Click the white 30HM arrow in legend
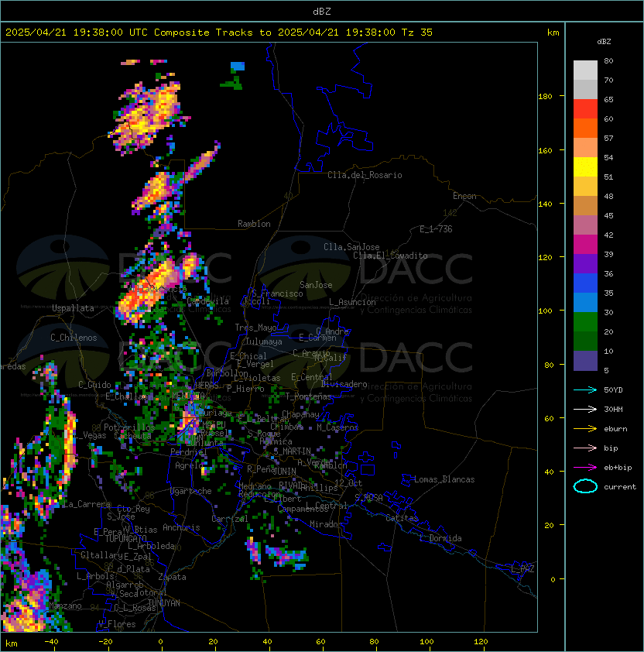 pos(585,409)
